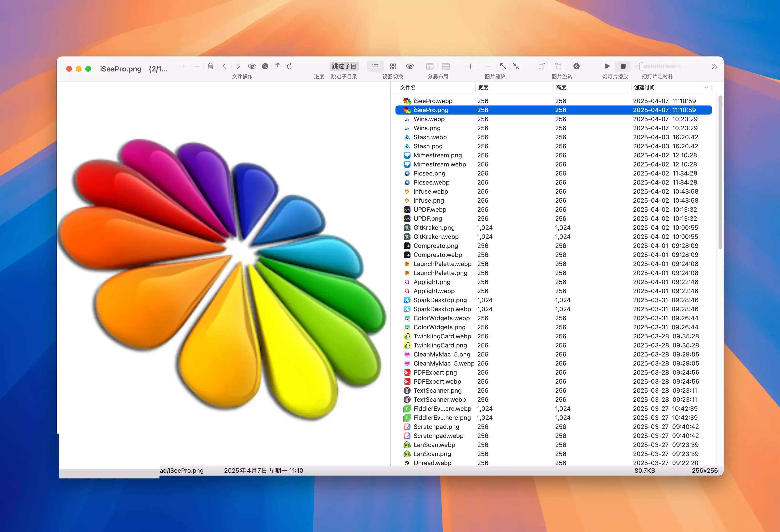Screen dimensions: 780x532
Task: Start slideshow with the play button
Action: 607,66
